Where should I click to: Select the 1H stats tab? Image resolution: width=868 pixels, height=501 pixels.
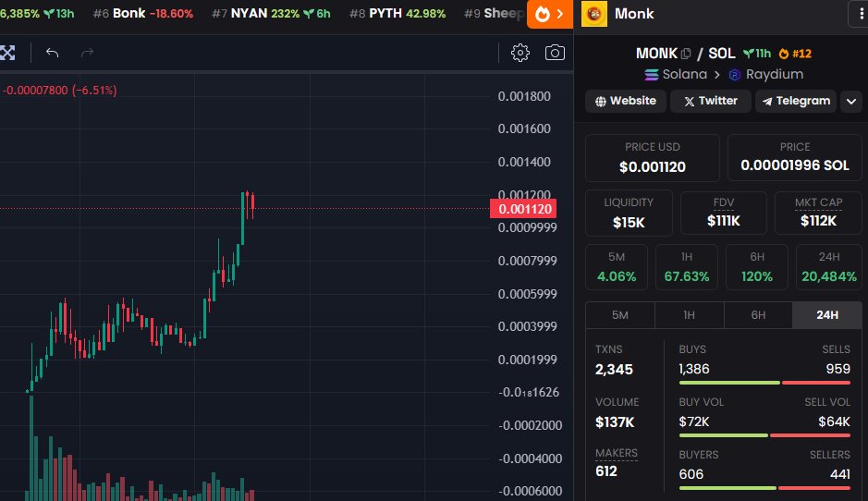coord(690,315)
